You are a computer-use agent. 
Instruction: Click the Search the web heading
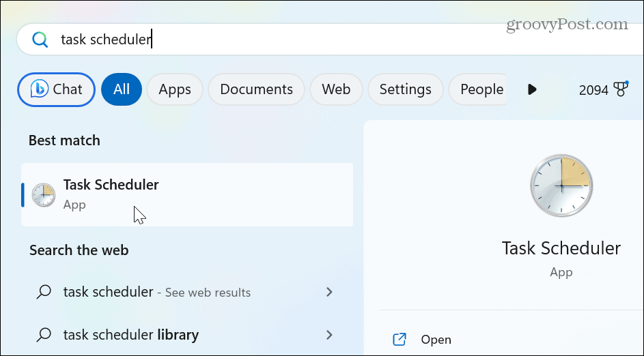point(79,250)
